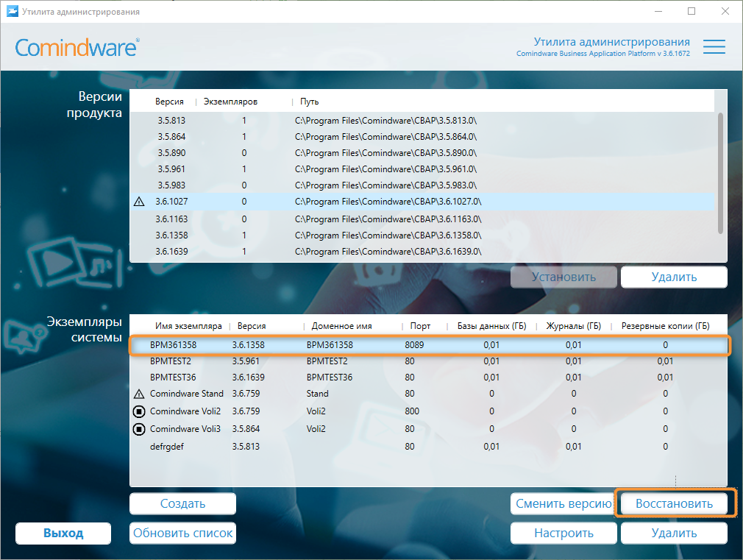Sort instances by the Версия column header

coord(251,326)
